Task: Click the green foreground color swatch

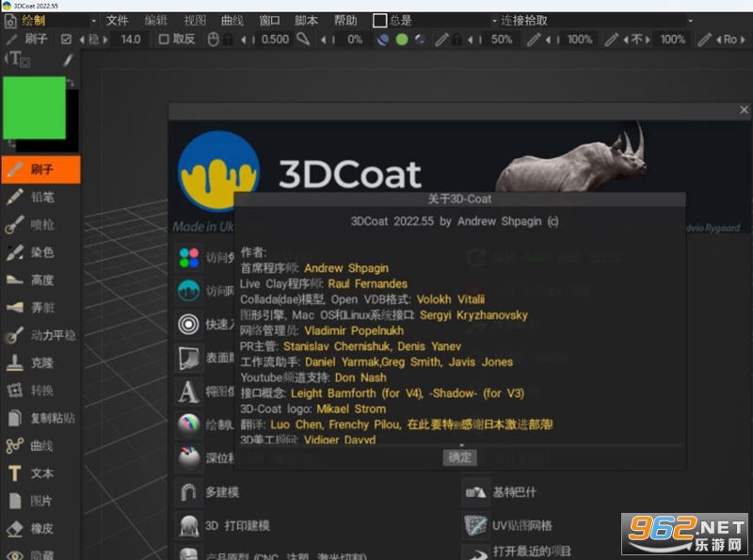Action: coord(34,107)
